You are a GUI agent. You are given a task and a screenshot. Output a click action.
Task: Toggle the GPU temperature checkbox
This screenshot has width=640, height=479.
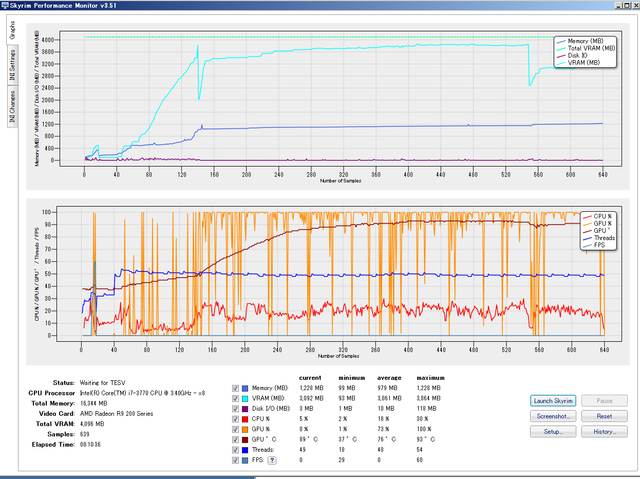click(235, 439)
